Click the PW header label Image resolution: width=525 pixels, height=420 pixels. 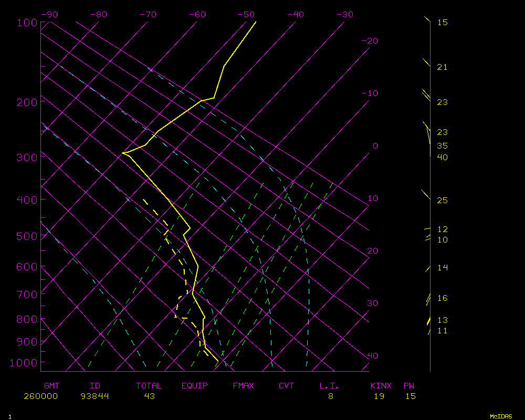(x=409, y=386)
